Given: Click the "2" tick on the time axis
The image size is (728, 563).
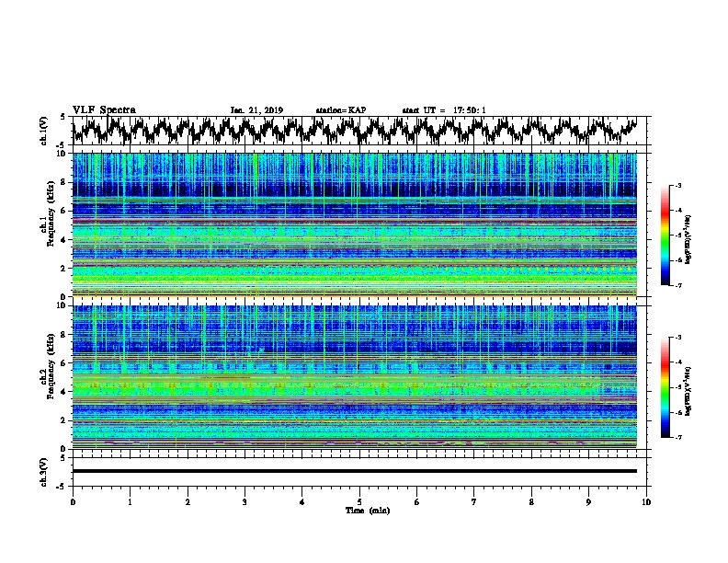Looking at the screenshot, I should click(188, 502).
